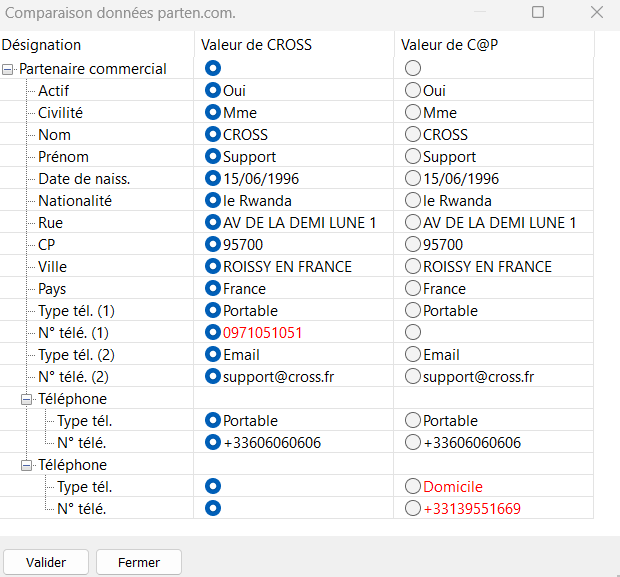This screenshot has height=577, width=620.
Task: Collapse the second Téléphone tree node
Action: coord(26,465)
